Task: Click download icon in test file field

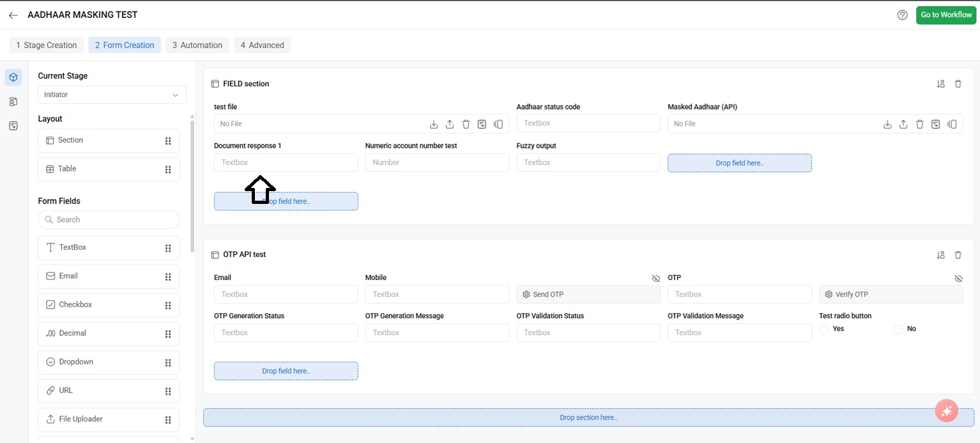Action: (x=434, y=124)
